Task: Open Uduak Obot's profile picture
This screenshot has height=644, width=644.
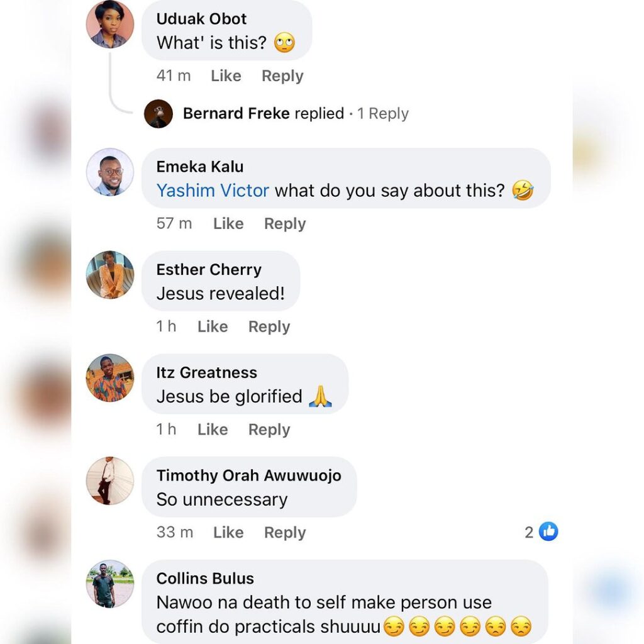Action: point(110,25)
